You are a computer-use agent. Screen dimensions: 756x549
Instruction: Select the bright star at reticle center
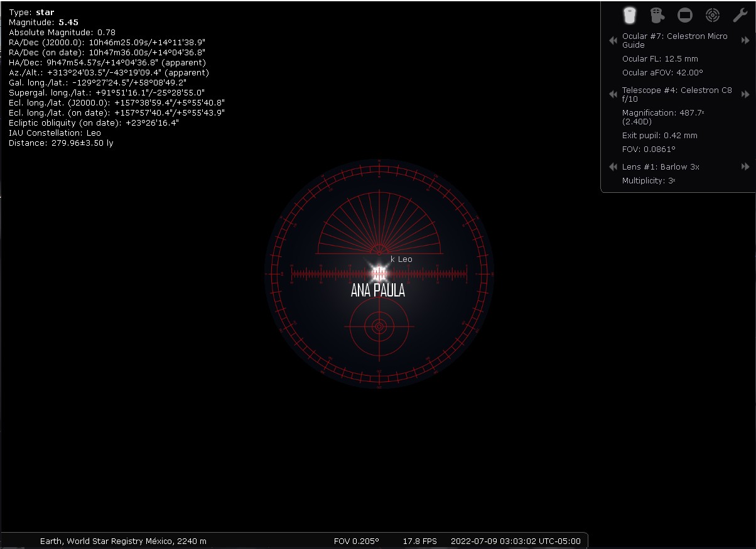(379, 273)
